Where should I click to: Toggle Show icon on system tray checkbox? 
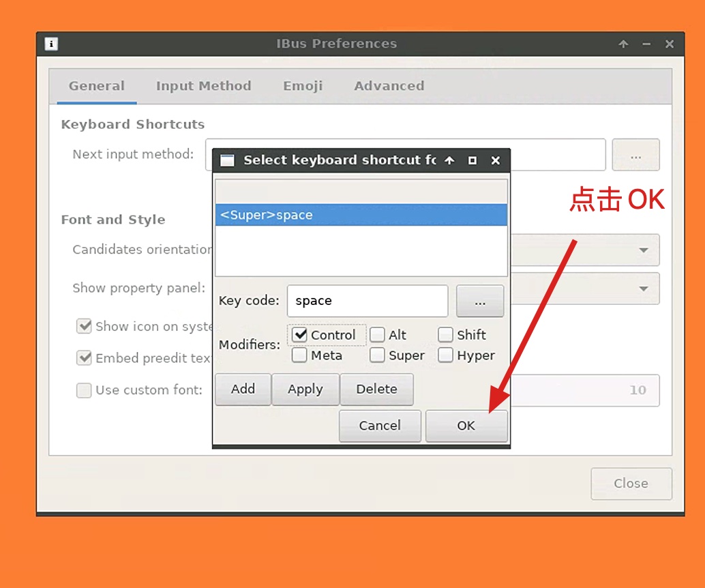[84, 326]
